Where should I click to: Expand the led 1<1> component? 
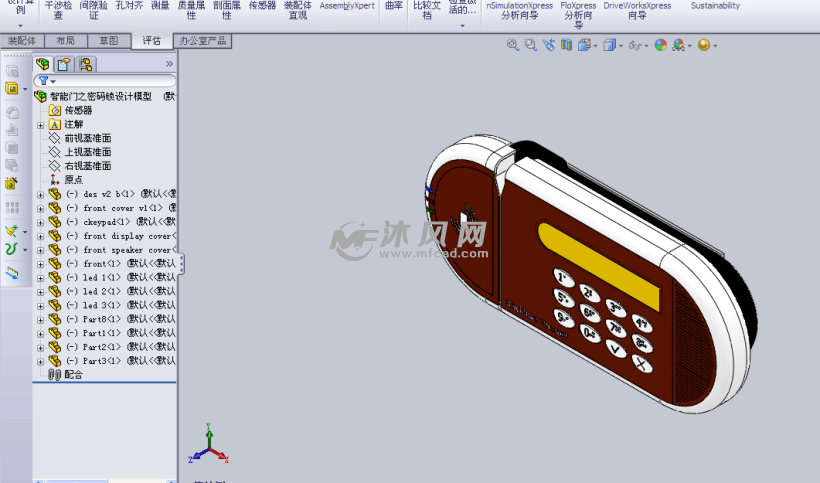click(40, 278)
